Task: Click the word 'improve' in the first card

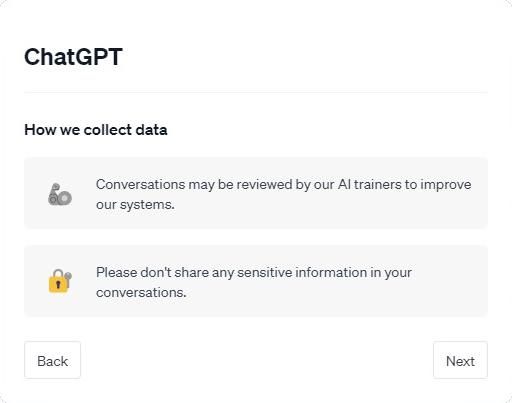Action: [x=446, y=185]
